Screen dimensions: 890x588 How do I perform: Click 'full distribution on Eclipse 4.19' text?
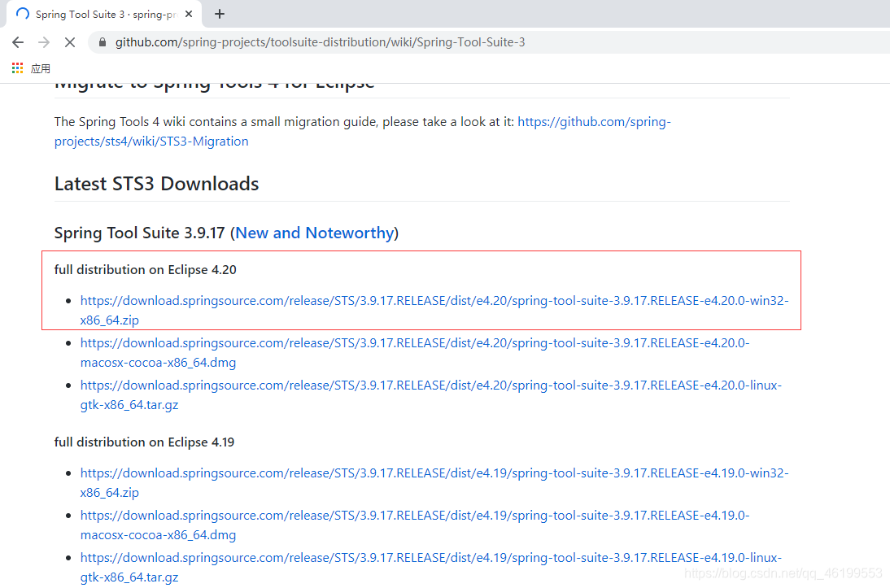(144, 442)
